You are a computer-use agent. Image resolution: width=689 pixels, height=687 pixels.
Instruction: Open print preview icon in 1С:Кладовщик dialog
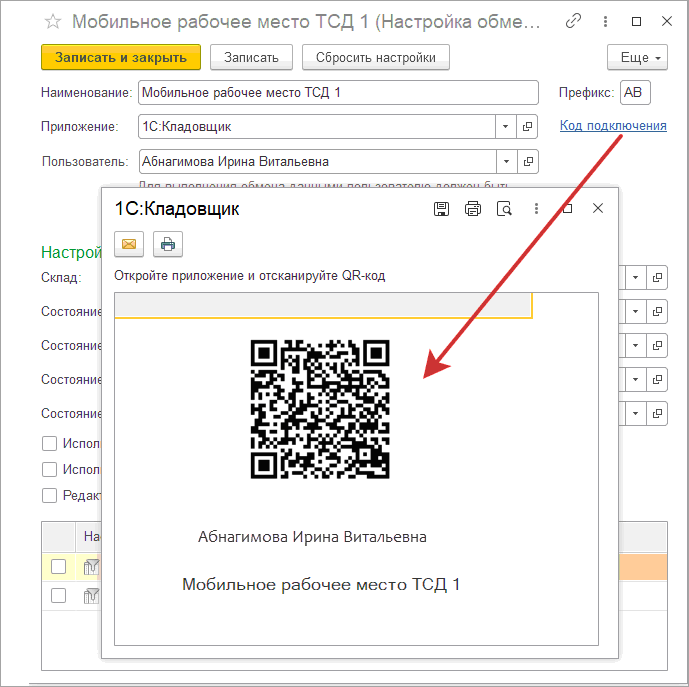504,208
